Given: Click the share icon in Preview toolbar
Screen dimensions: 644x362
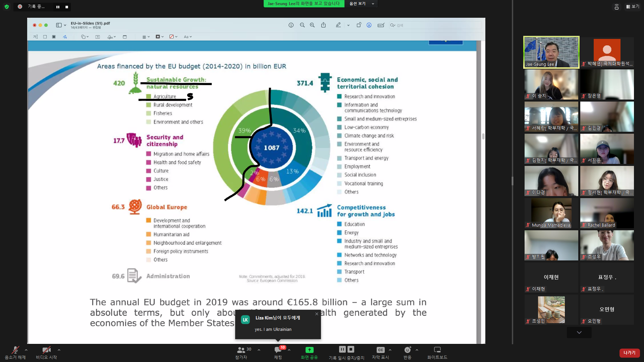Looking at the screenshot, I should coord(323,25).
